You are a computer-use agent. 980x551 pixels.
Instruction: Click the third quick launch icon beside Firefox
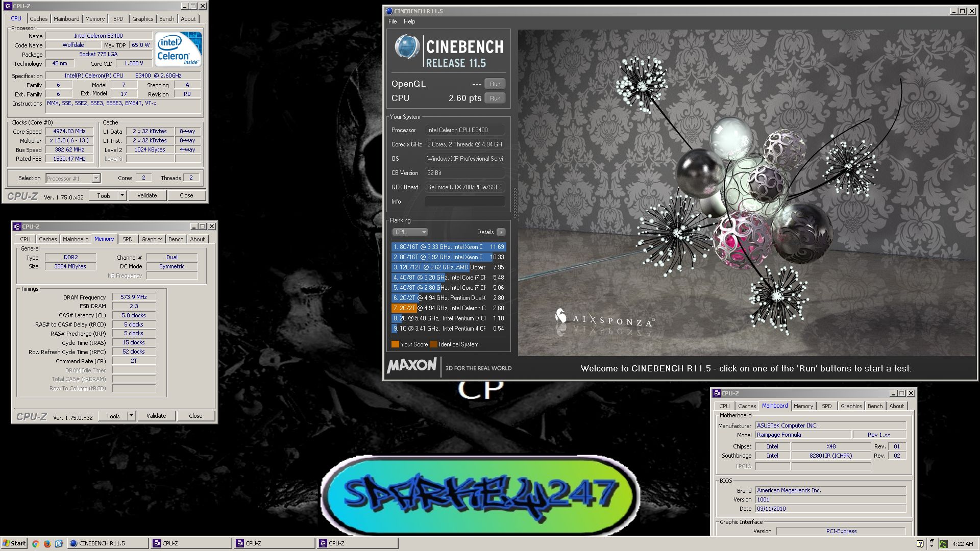59,543
